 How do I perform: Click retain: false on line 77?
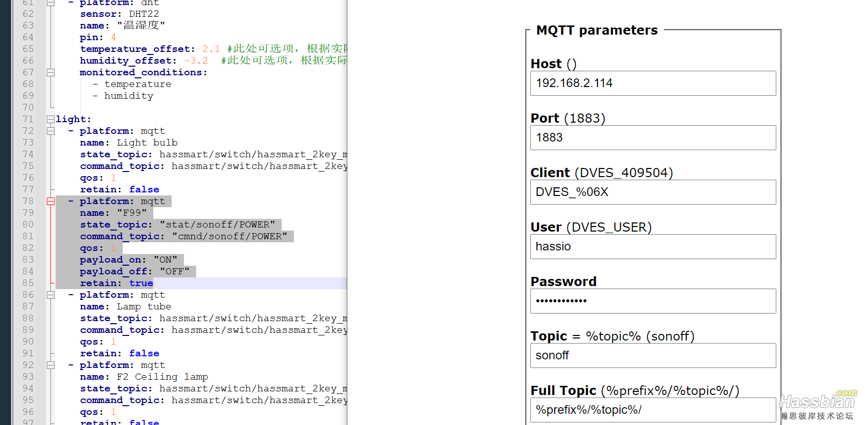pyautogui.click(x=119, y=189)
